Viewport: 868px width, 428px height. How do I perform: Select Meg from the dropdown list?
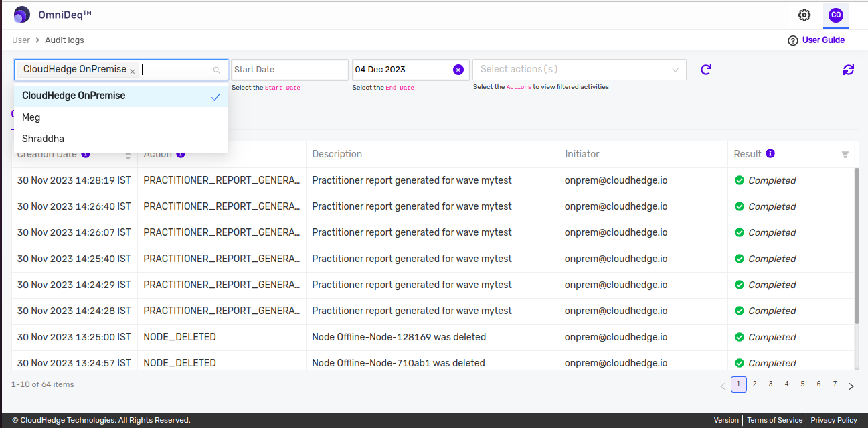point(121,117)
